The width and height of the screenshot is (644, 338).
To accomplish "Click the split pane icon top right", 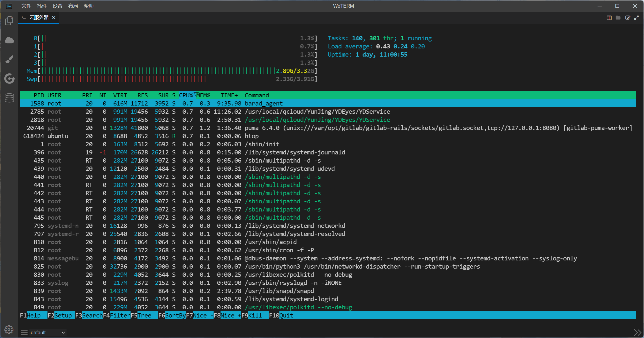I will click(609, 18).
